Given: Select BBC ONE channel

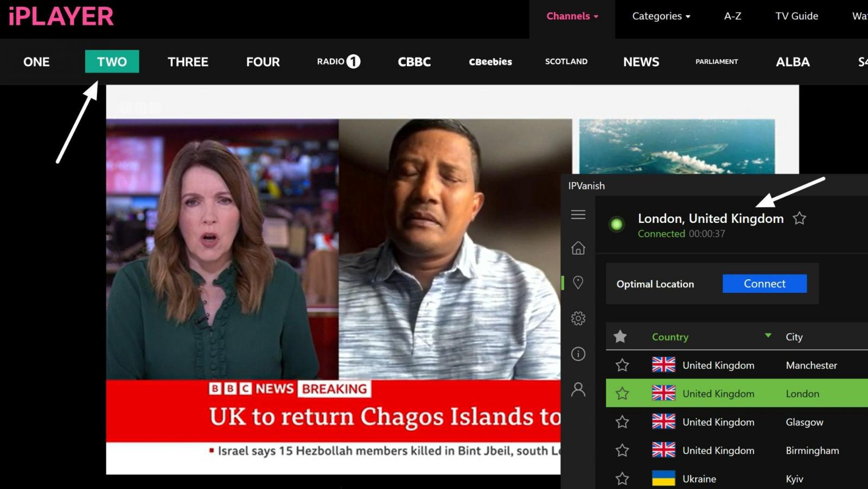Looking at the screenshot, I should 36,62.
